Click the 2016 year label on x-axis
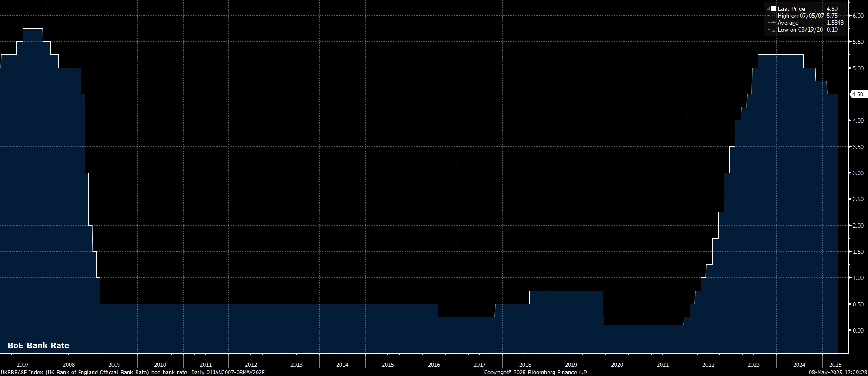This screenshot has width=868, height=376. 434,365
